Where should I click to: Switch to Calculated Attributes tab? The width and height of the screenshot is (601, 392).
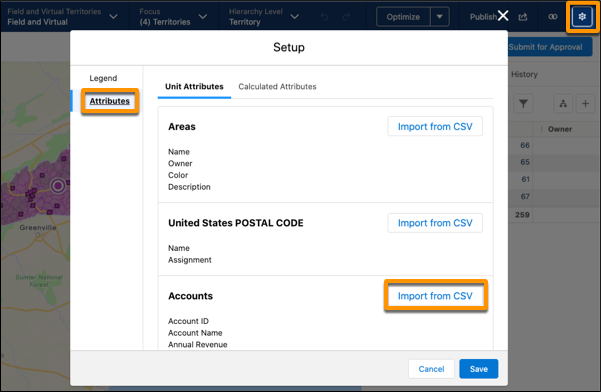point(277,87)
